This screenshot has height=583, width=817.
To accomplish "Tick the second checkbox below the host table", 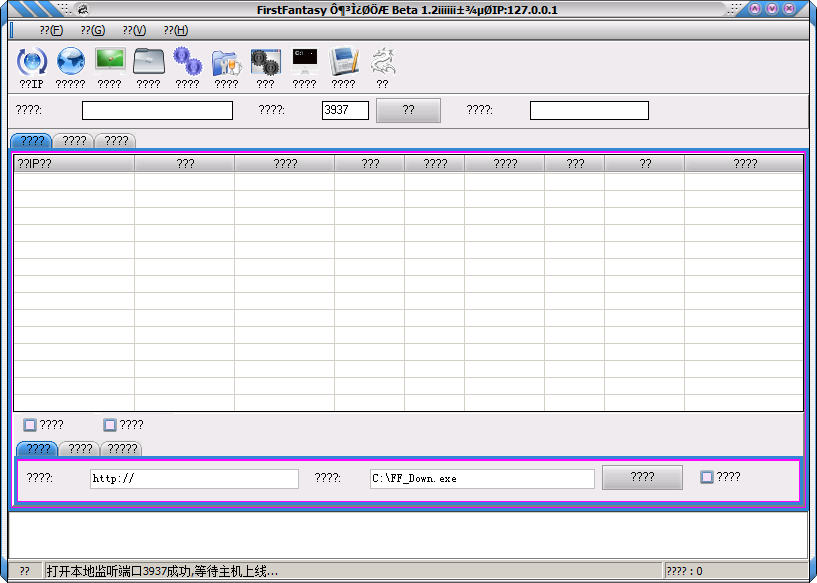I will (x=110, y=425).
